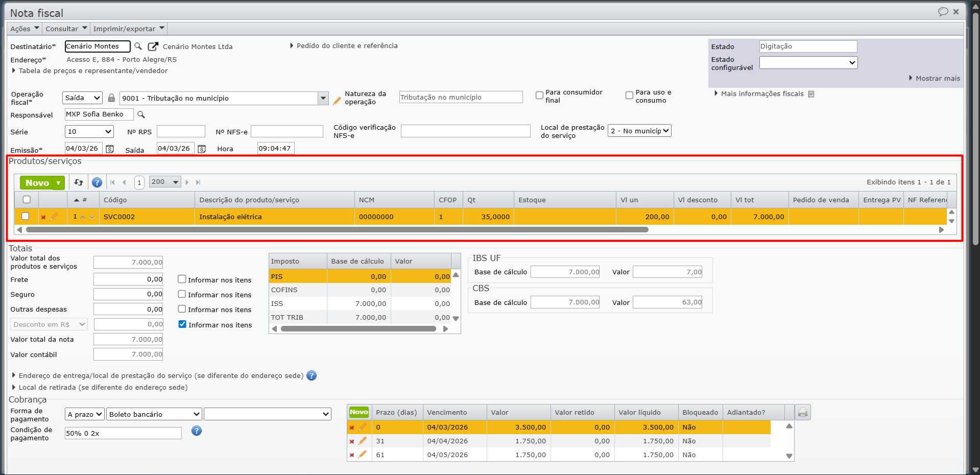The width and height of the screenshot is (980, 475).
Task: Open the Emissão date calendar picker
Action: tap(109, 149)
